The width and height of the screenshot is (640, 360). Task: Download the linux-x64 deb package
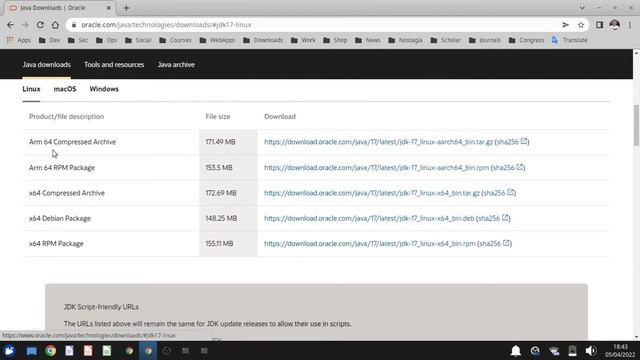coord(369,218)
